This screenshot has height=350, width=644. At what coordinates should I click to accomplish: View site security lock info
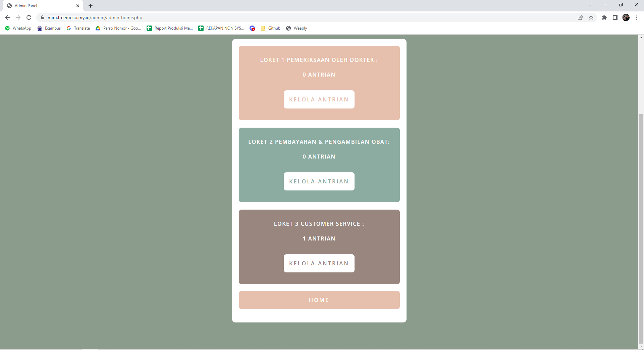point(42,17)
